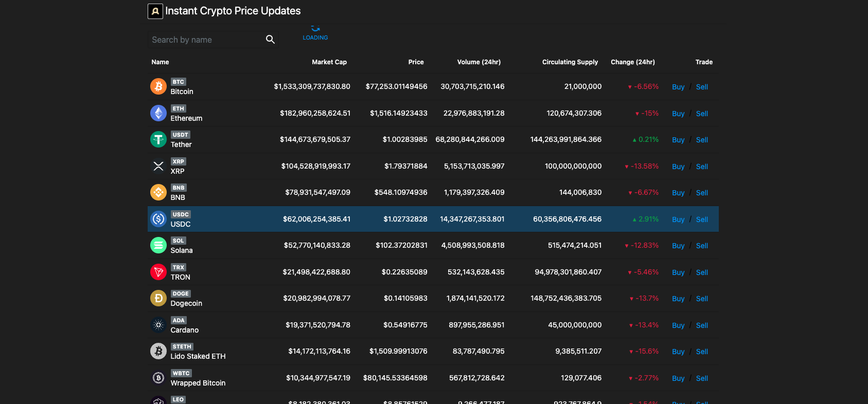
Task: Click the Bitcoin name text
Action: click(182, 91)
